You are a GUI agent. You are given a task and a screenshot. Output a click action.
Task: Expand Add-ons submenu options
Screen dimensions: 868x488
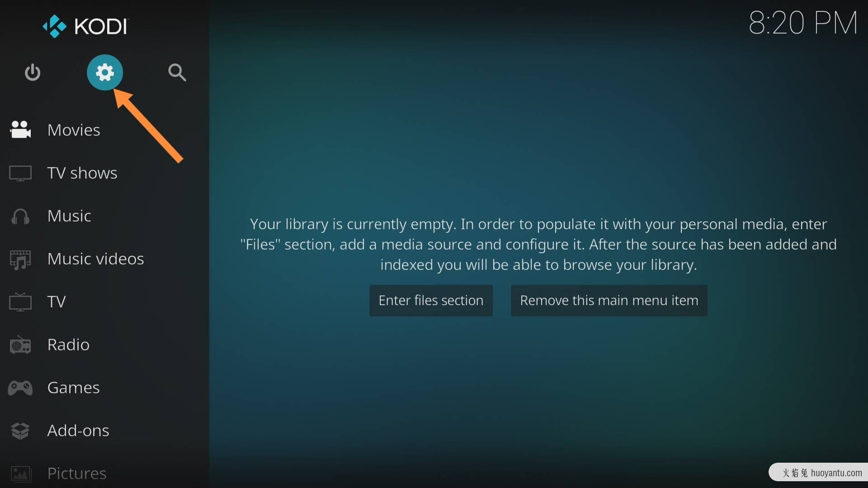click(77, 429)
